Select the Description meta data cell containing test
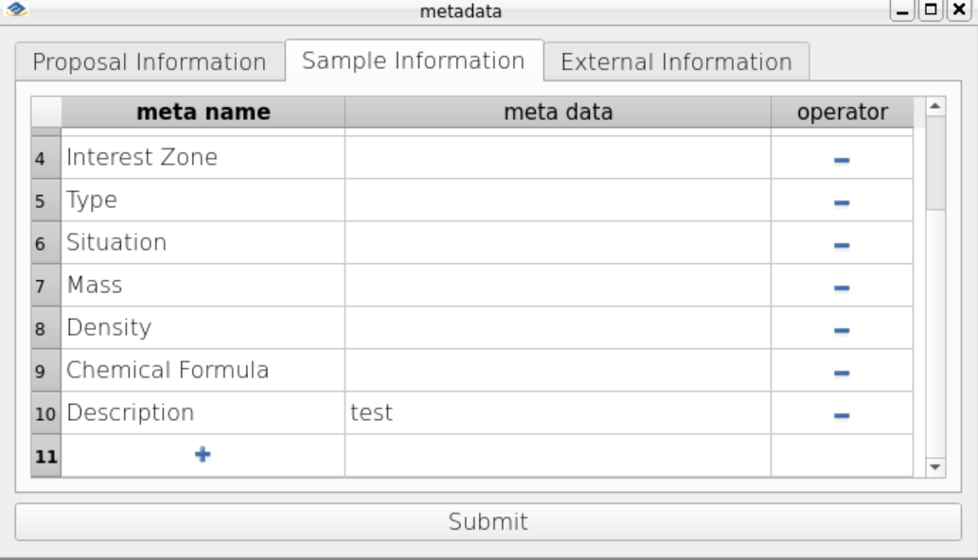The image size is (978, 560). [558, 412]
